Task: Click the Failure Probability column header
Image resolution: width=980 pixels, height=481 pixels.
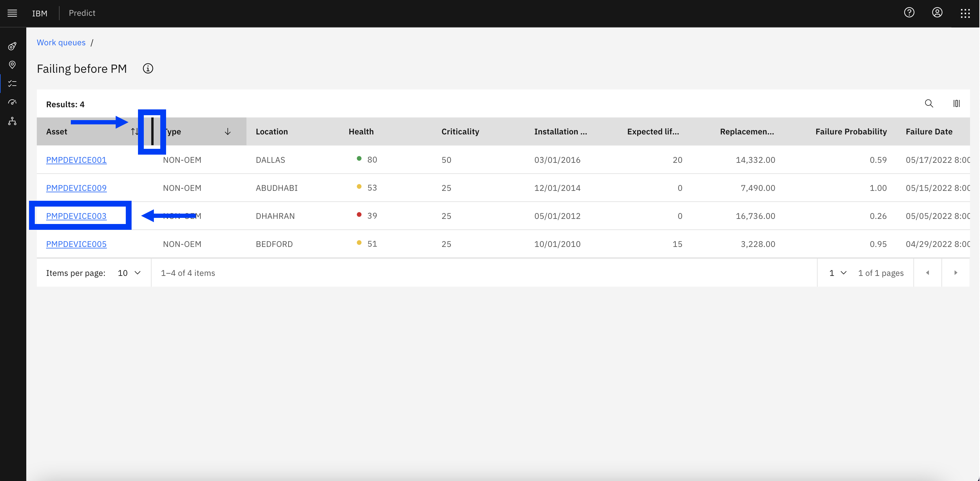Action: click(851, 132)
